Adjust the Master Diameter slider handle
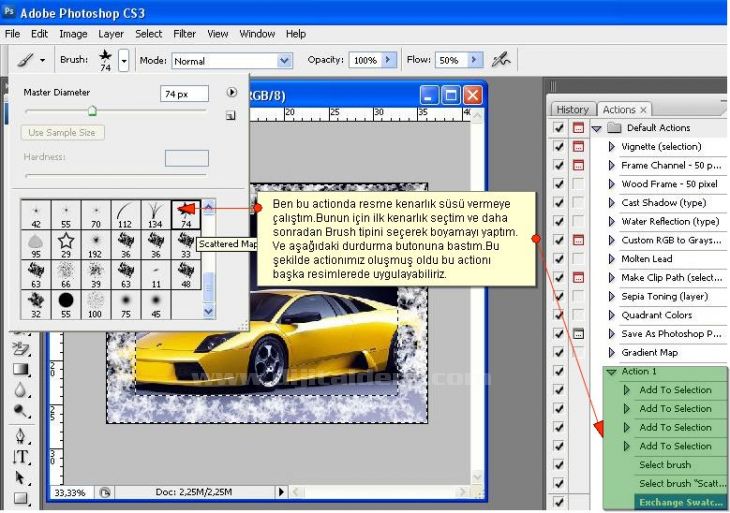 pos(92,111)
